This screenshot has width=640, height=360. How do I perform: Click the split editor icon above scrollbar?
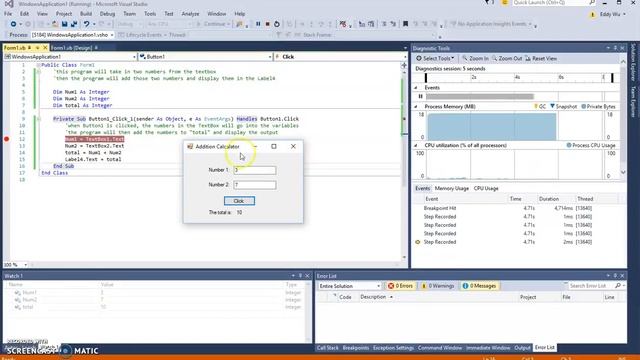404,65
